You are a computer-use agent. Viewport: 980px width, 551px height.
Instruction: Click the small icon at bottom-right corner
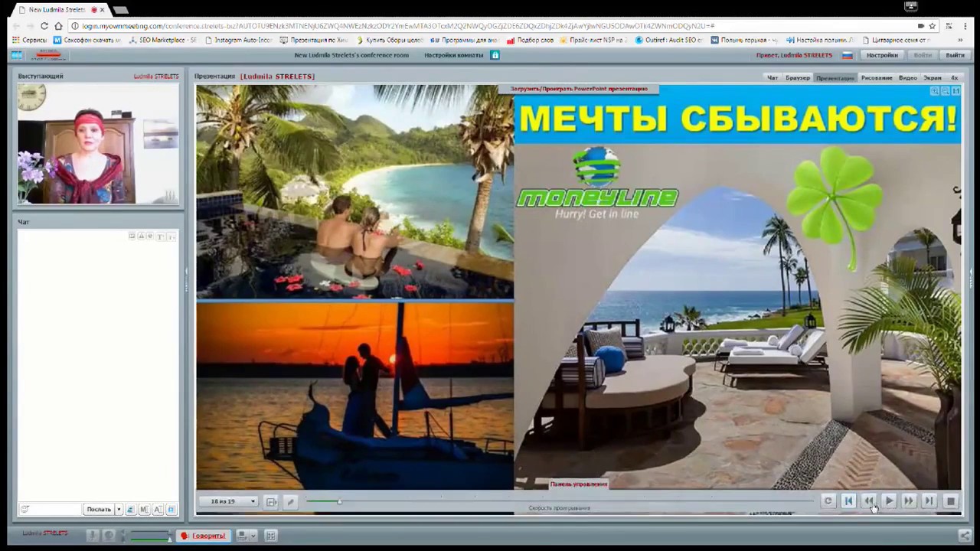965,536
